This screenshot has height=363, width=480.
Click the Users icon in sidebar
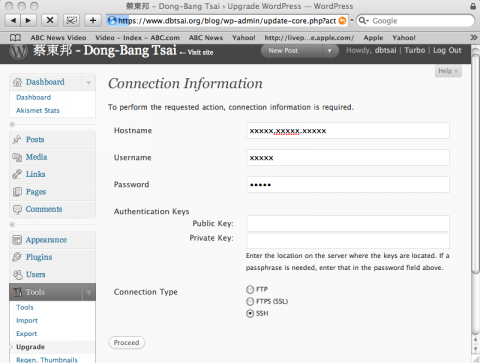[17, 275]
